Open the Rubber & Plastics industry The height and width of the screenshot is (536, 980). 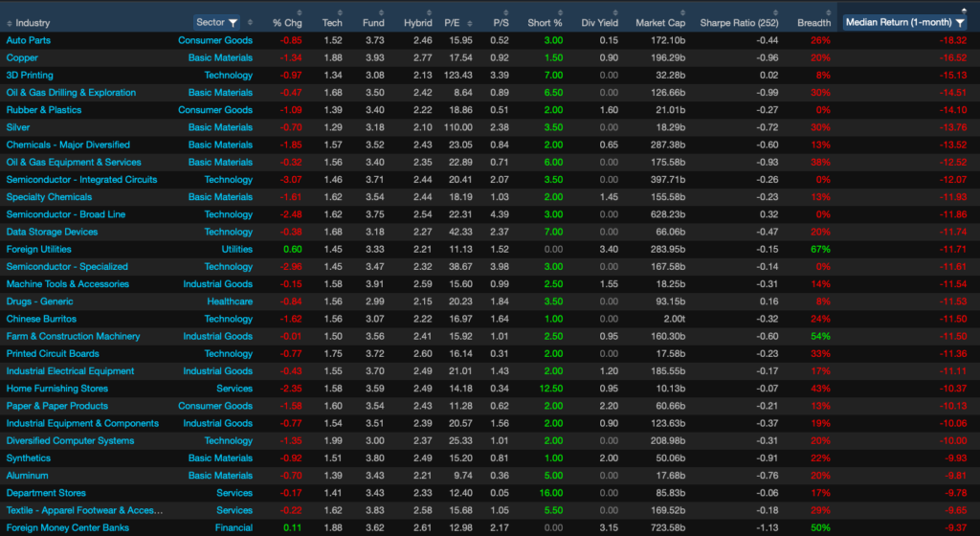(x=44, y=110)
